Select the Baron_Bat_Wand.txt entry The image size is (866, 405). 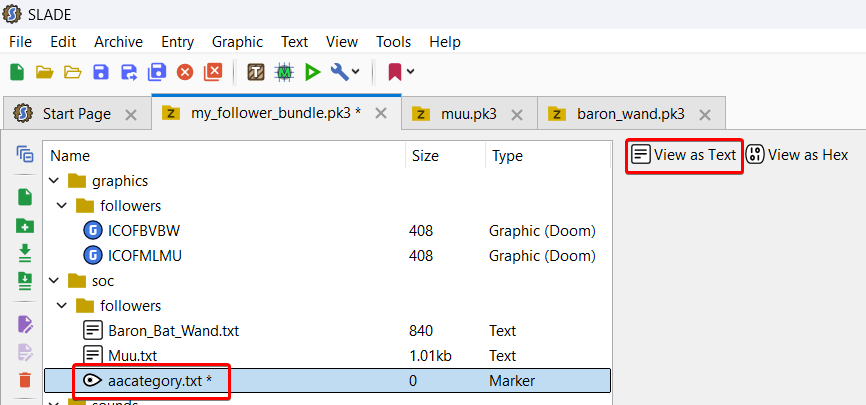pyautogui.click(x=327, y=331)
